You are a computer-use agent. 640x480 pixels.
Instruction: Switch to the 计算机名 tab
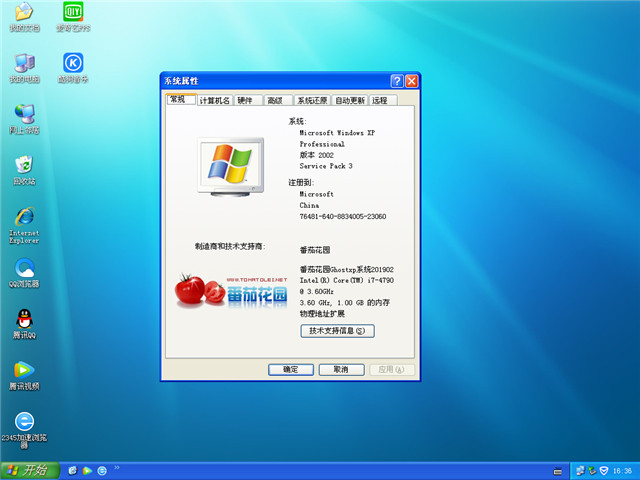(215, 100)
